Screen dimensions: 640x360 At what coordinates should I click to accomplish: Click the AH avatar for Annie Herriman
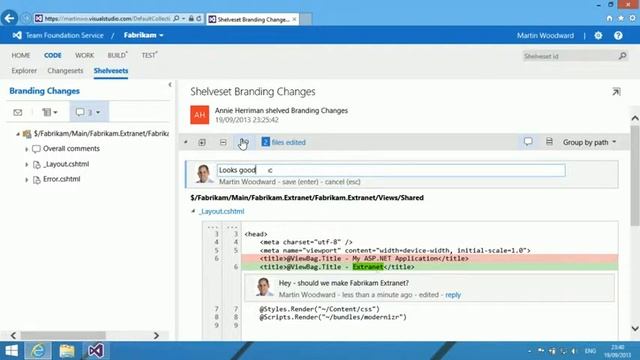click(200, 115)
